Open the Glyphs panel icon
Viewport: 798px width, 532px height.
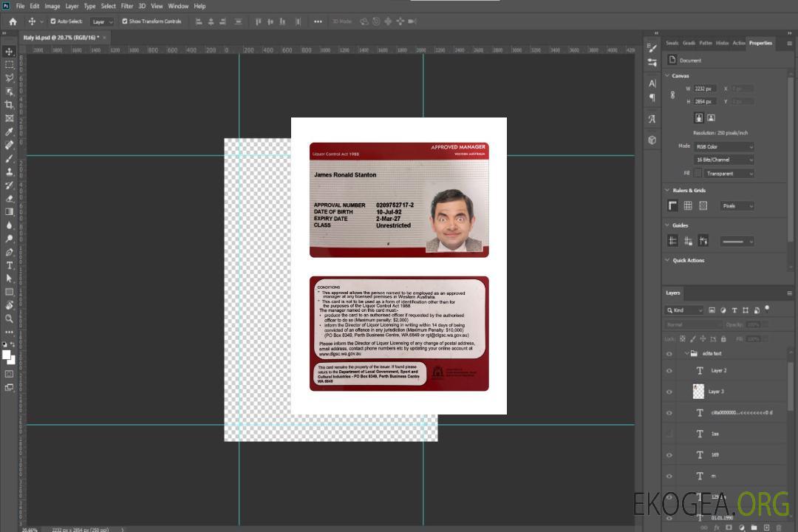[652, 119]
